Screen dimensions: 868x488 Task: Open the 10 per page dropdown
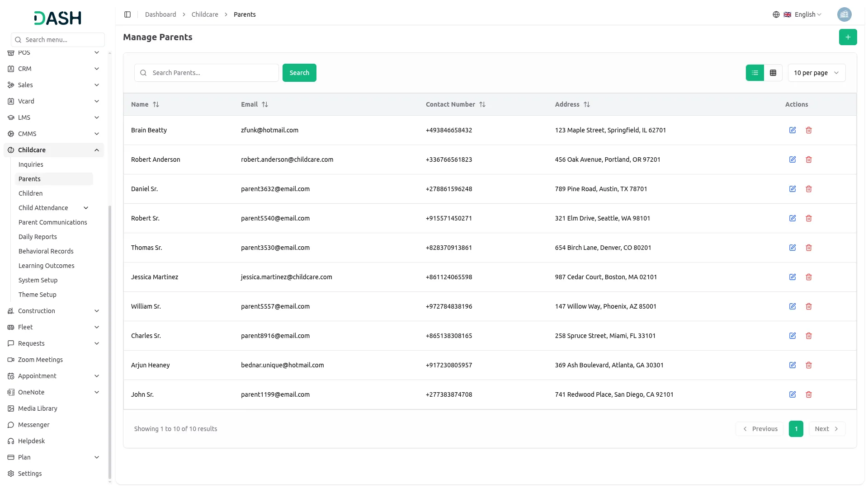tap(816, 73)
